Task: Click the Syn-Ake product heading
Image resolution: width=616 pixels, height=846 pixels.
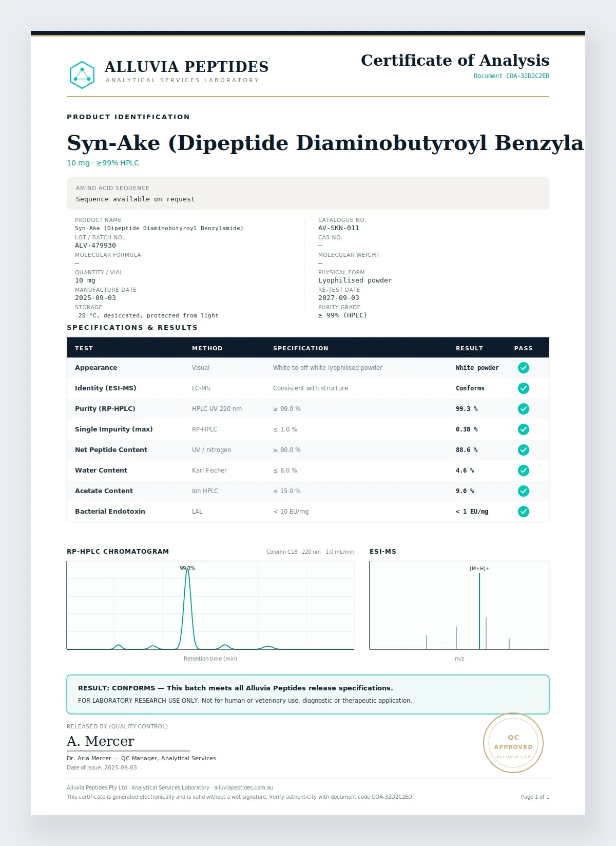Action: pyautogui.click(x=326, y=143)
